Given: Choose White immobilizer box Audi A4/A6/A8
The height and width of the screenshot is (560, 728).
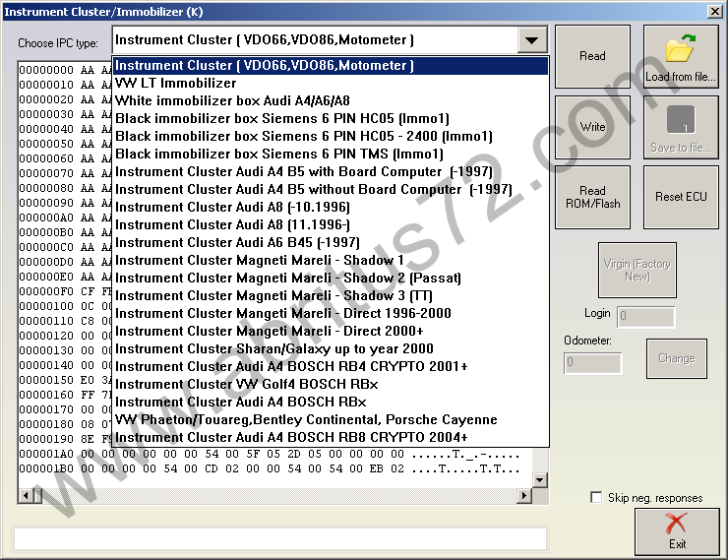Looking at the screenshot, I should pyautogui.click(x=331, y=100).
